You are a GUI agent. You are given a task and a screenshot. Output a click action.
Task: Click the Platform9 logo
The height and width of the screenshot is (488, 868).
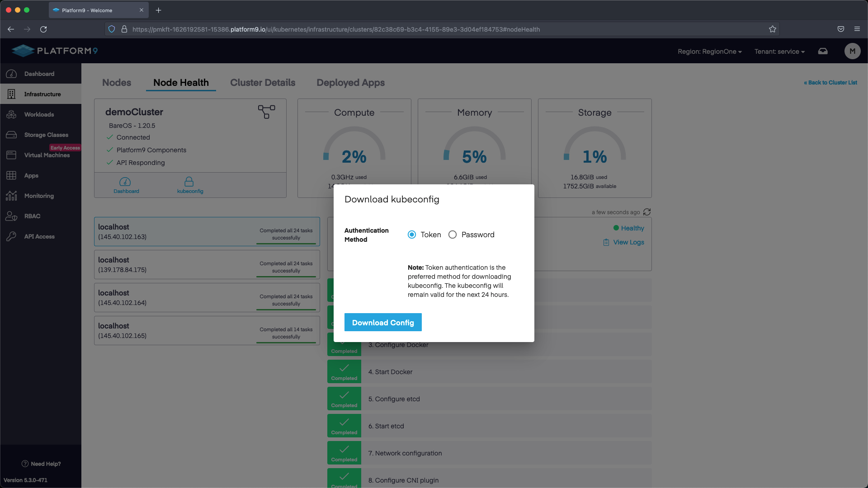point(55,51)
